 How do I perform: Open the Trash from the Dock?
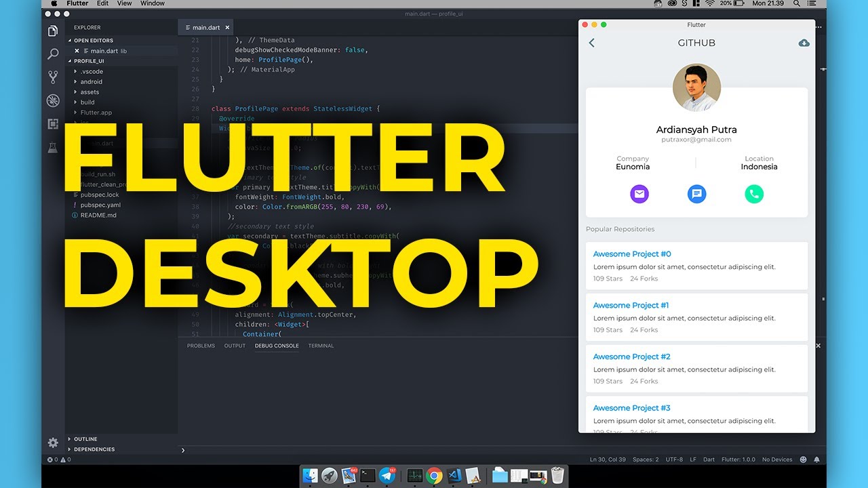coord(557,476)
